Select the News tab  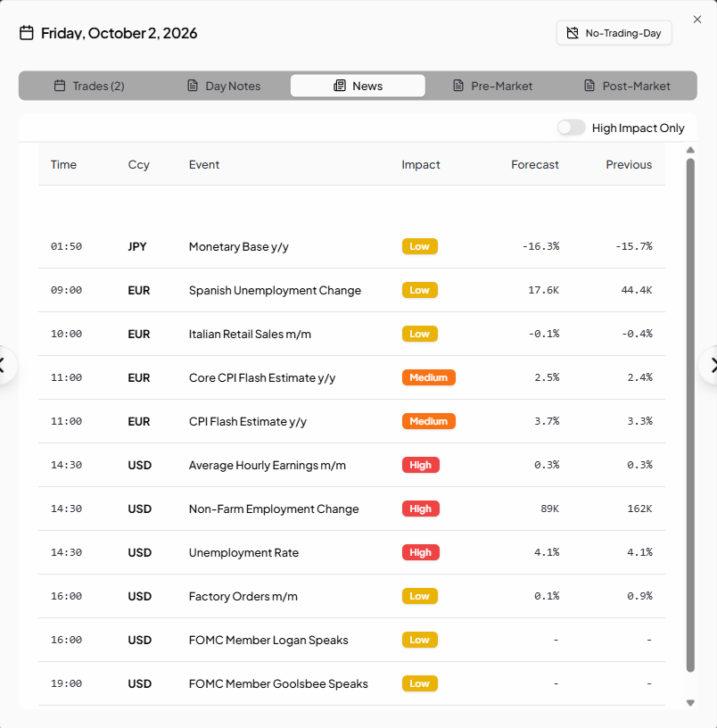point(358,86)
